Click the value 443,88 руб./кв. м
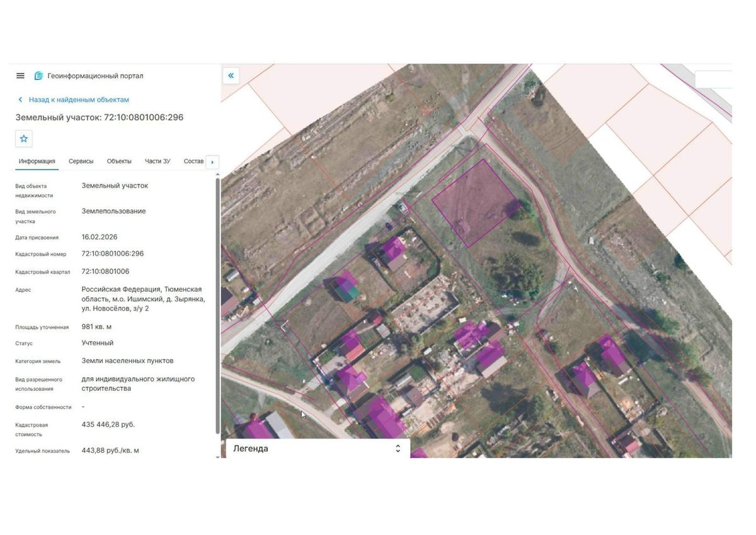The height and width of the screenshot is (535, 756). (x=110, y=451)
